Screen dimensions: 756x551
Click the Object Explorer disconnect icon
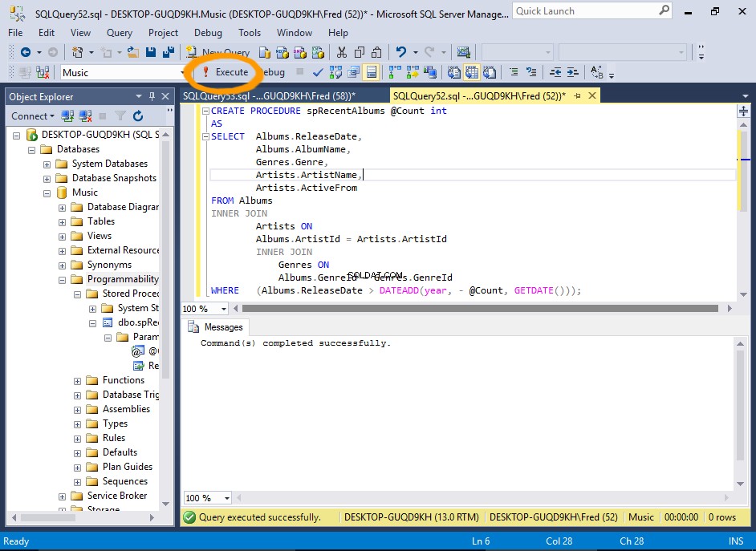(x=85, y=115)
